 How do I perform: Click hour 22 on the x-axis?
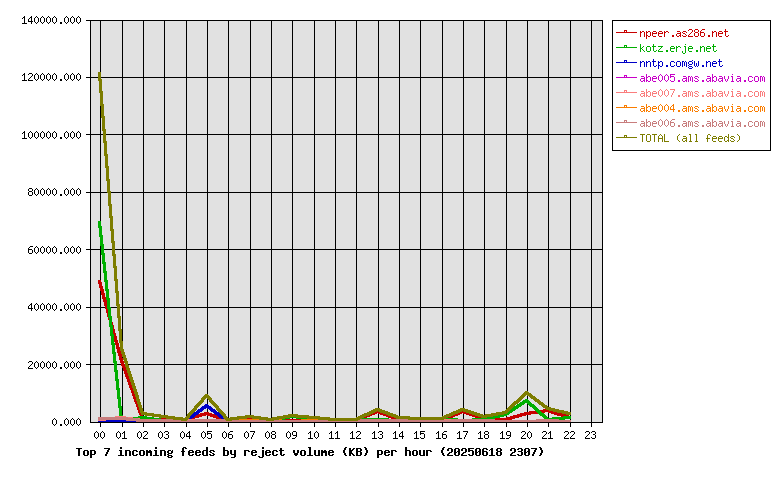pos(570,435)
